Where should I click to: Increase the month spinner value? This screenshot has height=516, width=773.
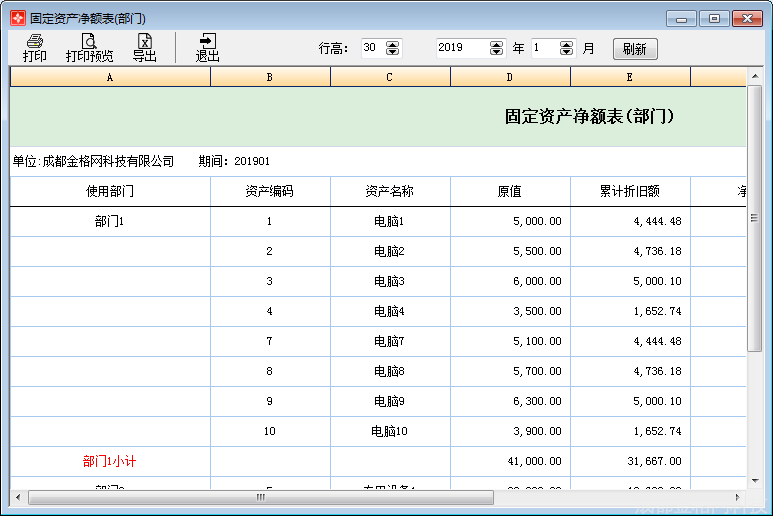567,44
